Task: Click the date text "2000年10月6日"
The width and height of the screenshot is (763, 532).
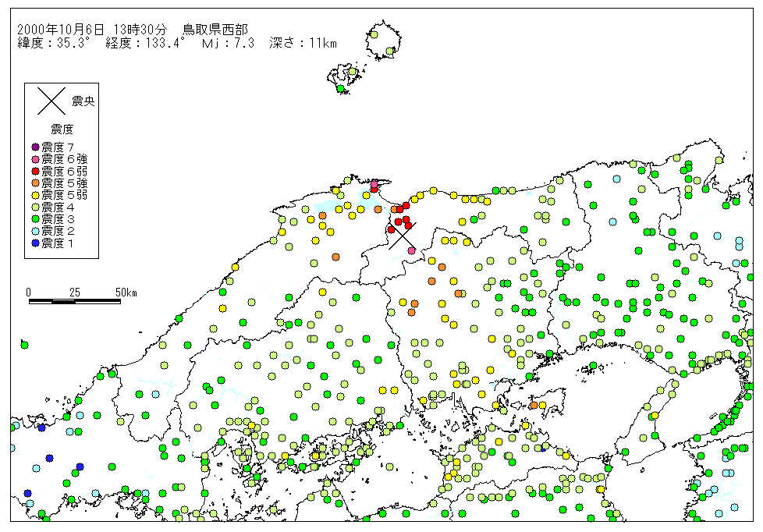Action: point(61,30)
